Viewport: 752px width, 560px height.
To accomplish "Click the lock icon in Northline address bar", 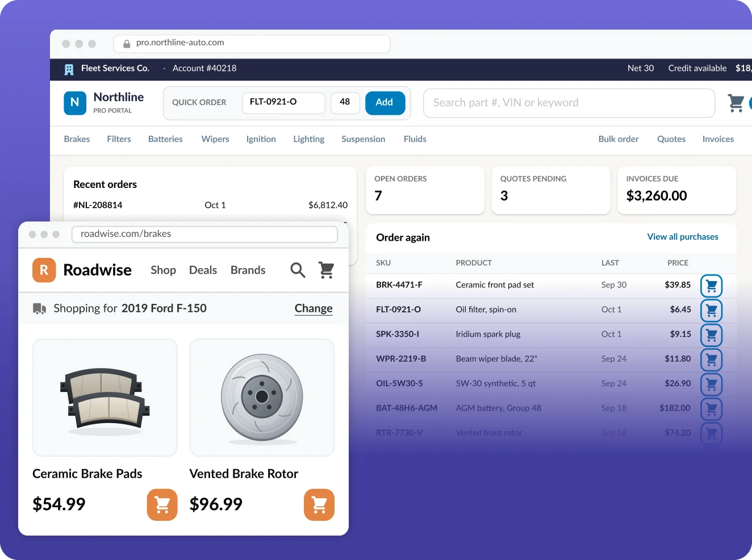I will click(x=127, y=43).
